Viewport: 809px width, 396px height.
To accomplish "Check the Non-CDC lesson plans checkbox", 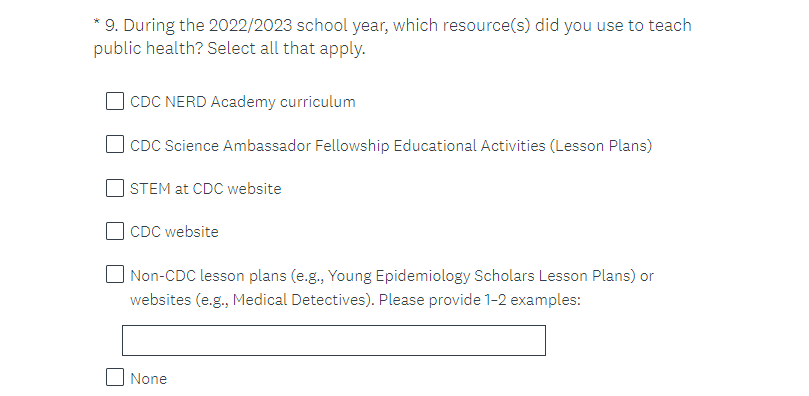I will point(115,275).
